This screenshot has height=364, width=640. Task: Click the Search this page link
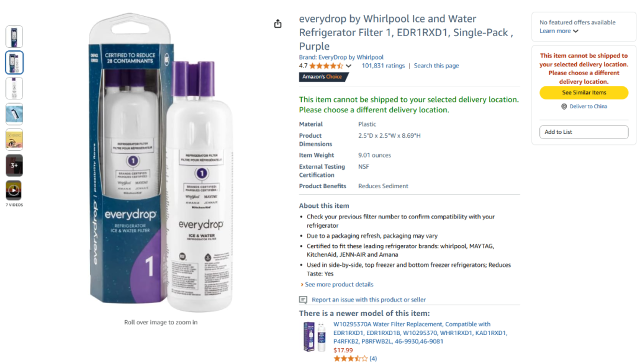point(436,66)
